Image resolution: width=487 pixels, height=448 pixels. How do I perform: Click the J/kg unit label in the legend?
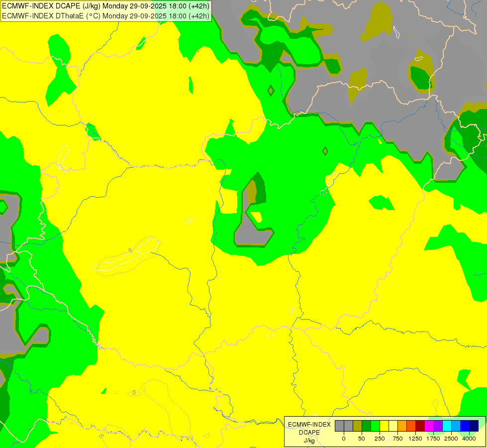[x=309, y=441]
